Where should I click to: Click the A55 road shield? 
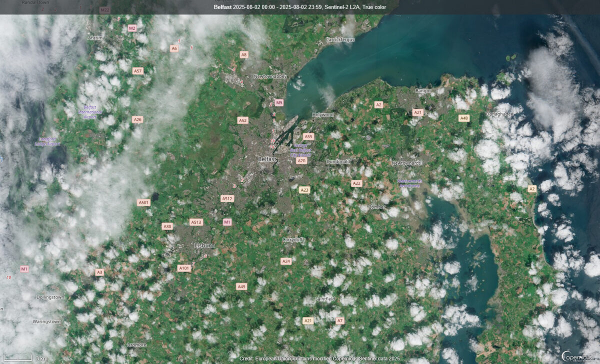point(308,136)
